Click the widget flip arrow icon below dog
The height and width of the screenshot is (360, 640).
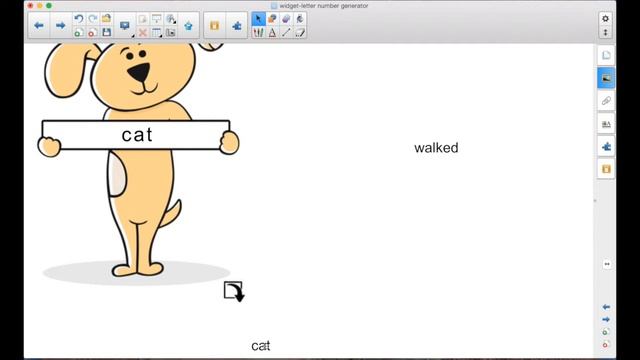coord(234,291)
